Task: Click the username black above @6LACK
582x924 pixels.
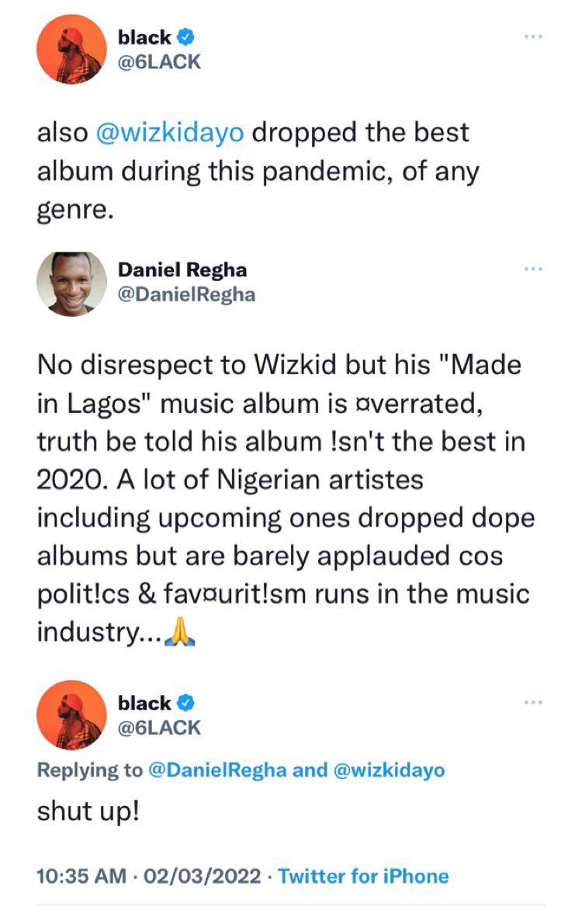Action: (x=144, y=36)
